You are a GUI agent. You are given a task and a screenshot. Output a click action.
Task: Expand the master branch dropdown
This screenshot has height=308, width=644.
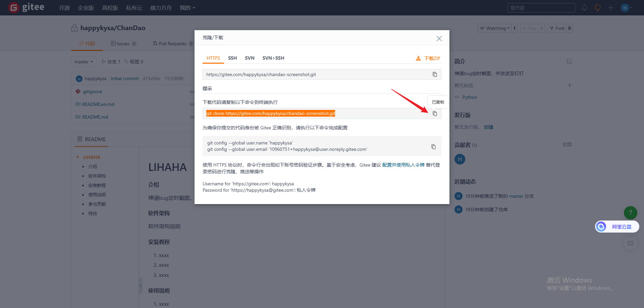click(x=84, y=62)
